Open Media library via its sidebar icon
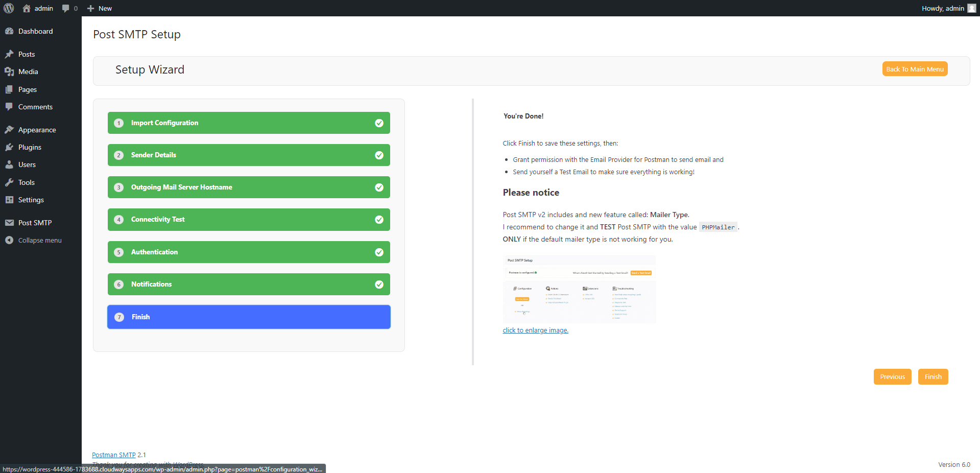Screen dimensions: 980x473 (10, 72)
